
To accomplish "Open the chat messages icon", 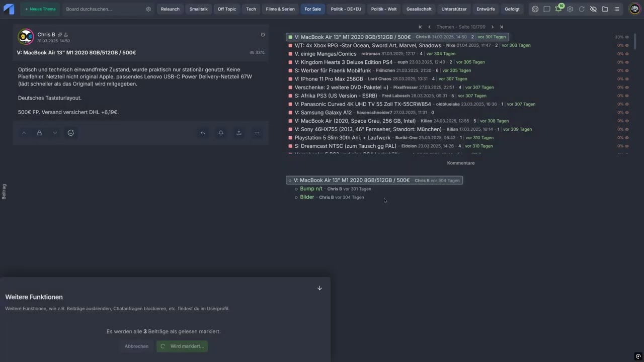I will (547, 9).
